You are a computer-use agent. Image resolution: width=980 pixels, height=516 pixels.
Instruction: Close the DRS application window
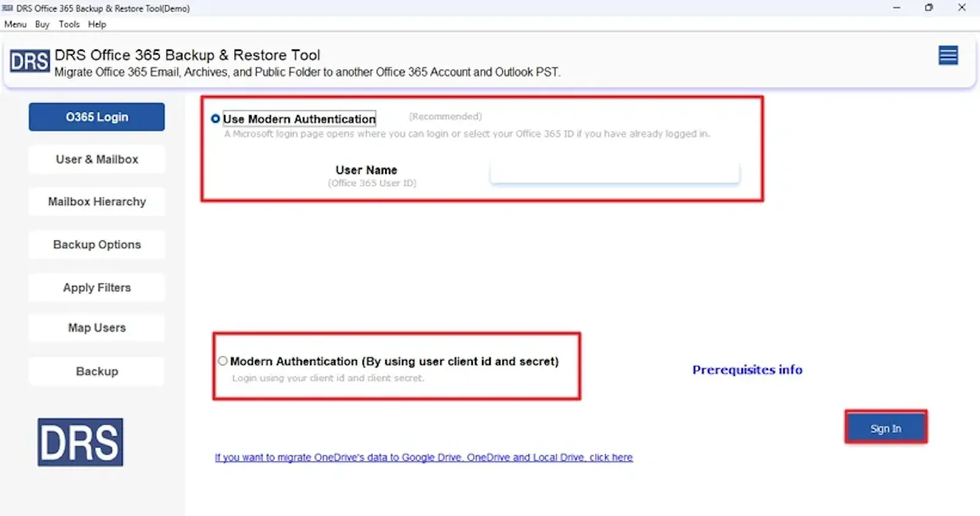click(x=962, y=8)
